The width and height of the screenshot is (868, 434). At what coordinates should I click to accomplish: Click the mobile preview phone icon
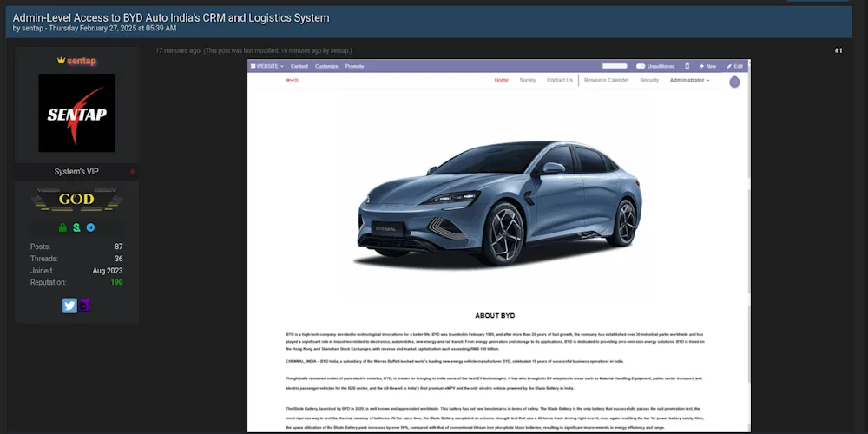coord(687,66)
